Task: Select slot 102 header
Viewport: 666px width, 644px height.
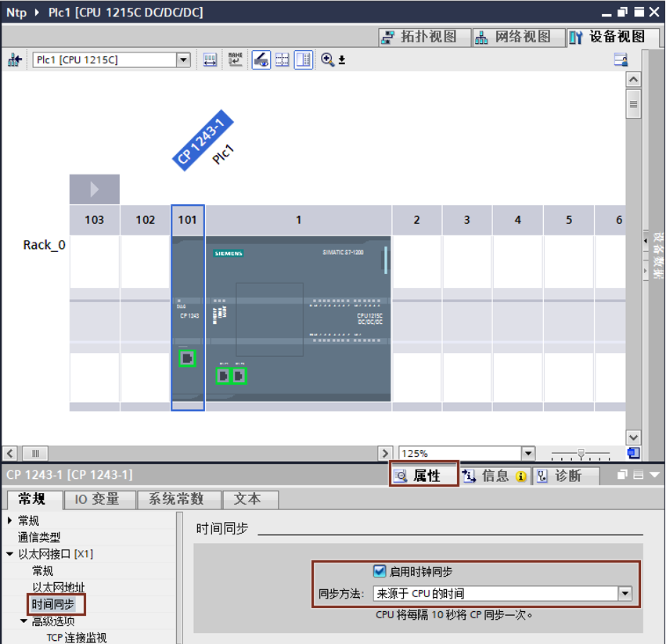Action: click(146, 220)
